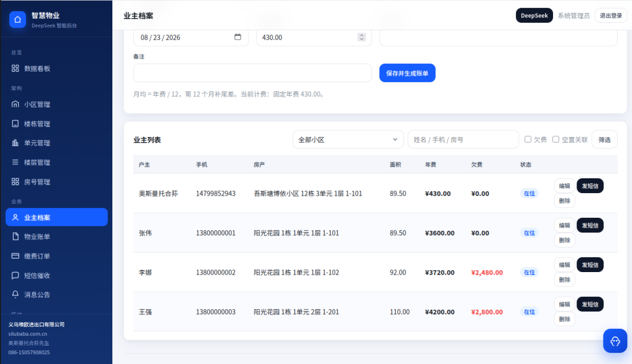632x364 pixels.
Task: Delete the 王强 owner row
Action: coord(564,319)
